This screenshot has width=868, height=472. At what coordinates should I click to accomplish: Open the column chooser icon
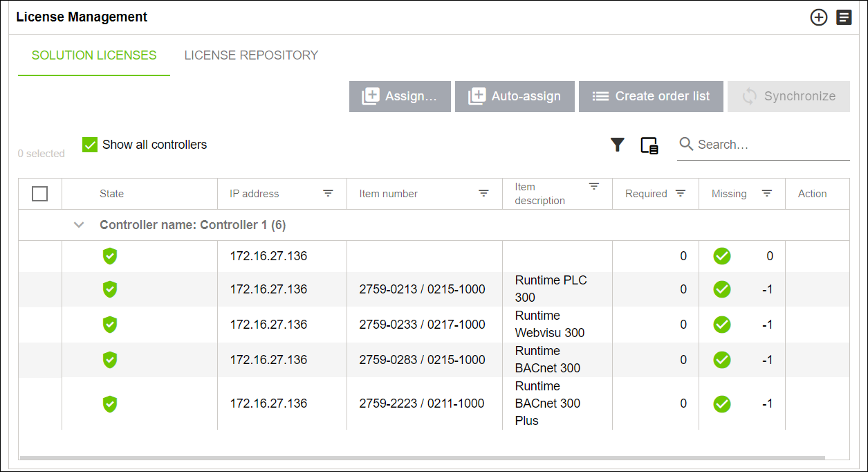[x=649, y=145]
